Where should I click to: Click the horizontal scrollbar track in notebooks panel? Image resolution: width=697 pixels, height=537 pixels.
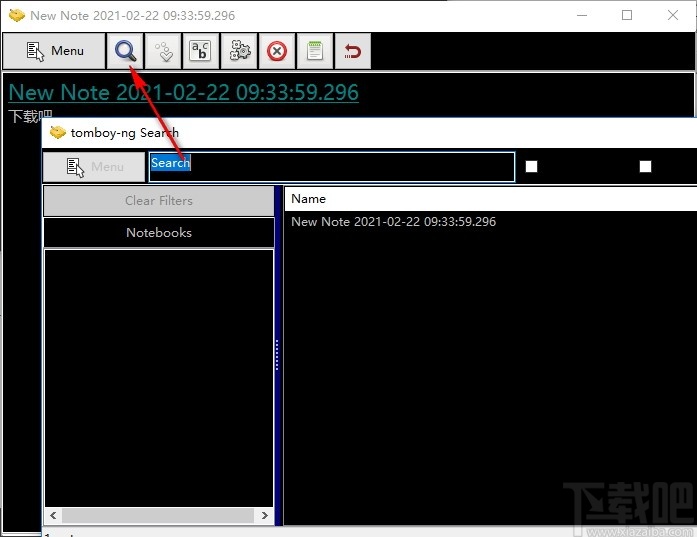[x=158, y=516]
